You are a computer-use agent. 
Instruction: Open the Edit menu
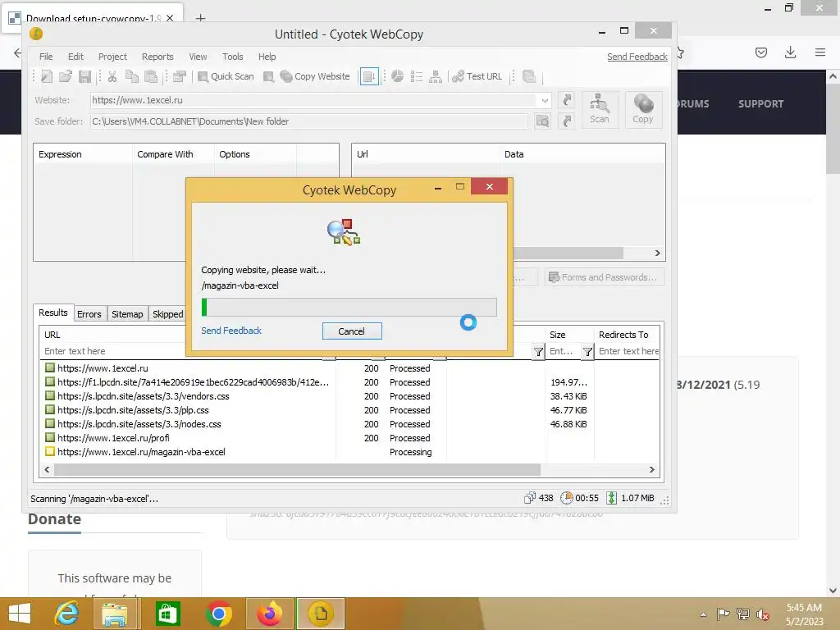pos(75,57)
